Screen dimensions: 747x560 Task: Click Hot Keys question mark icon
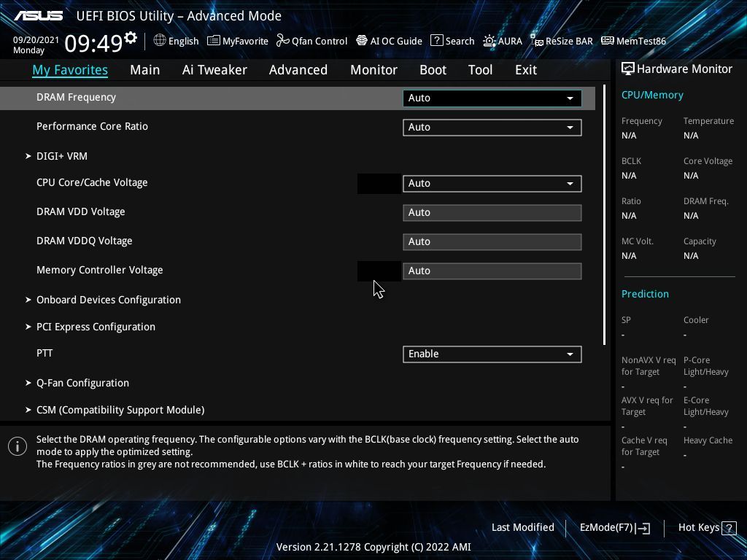tap(729, 528)
